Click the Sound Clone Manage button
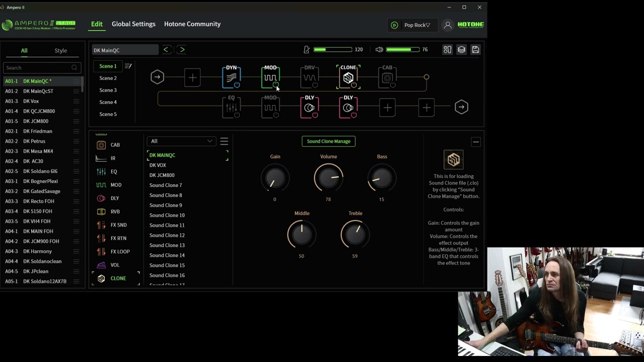Screen dimensions: 644x362 329,141
